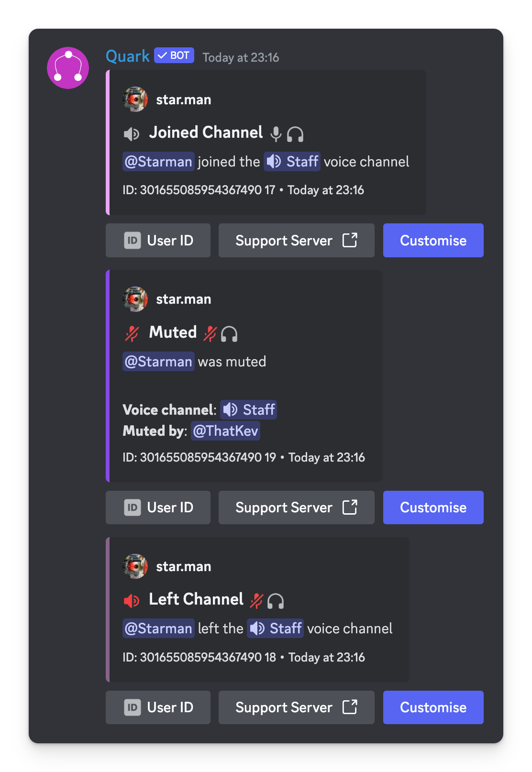
Task: Click the ID badge icon on the top User ID button
Action: [x=133, y=240]
